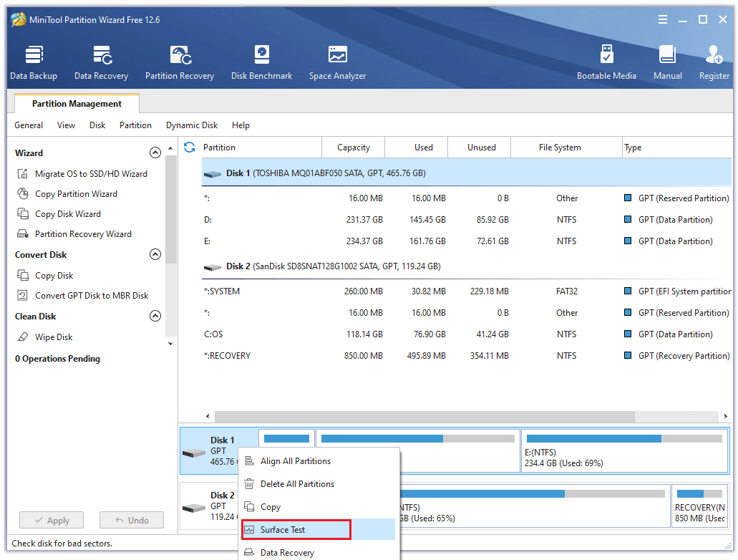This screenshot has height=560, width=738.
Task: Collapse the Convert Disk section
Action: tap(155, 254)
